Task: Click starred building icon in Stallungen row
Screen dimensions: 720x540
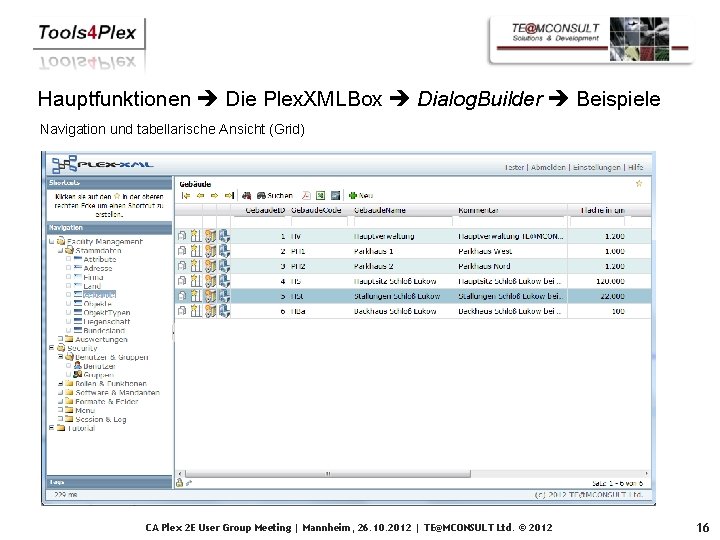Action: 196,296
